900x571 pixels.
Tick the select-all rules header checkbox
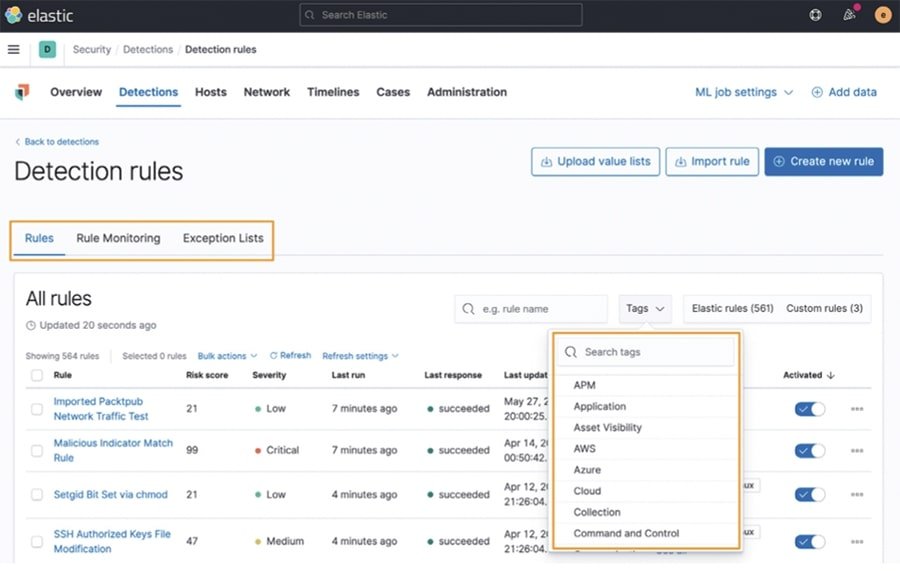pyautogui.click(x=37, y=376)
